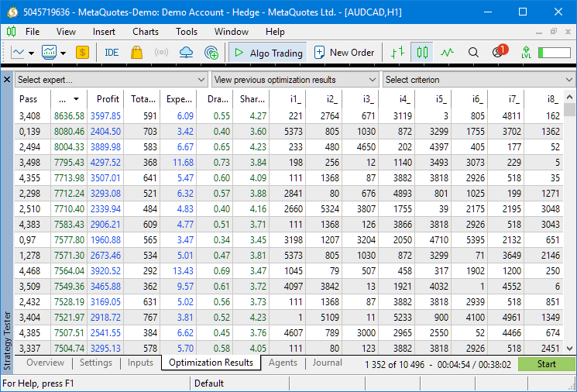Open the account notifications icon
Viewport: 577px width, 392px height.
(x=498, y=53)
